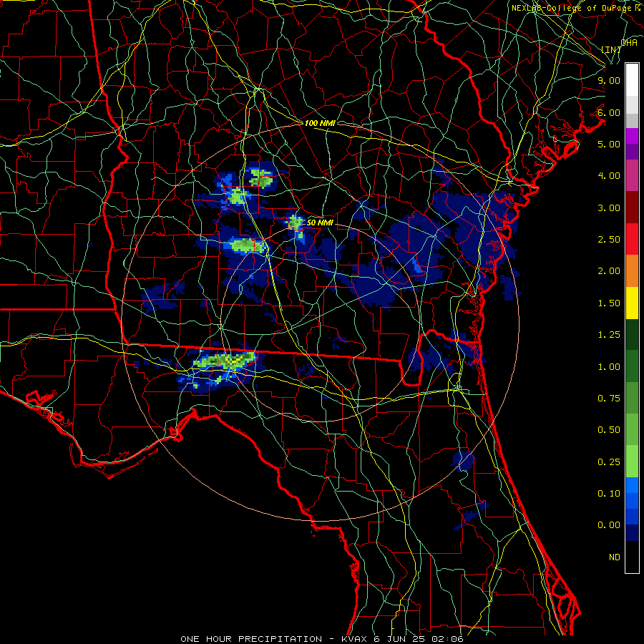The image size is (644, 644).
Task: Click the ND legend label
Action: tap(615, 557)
